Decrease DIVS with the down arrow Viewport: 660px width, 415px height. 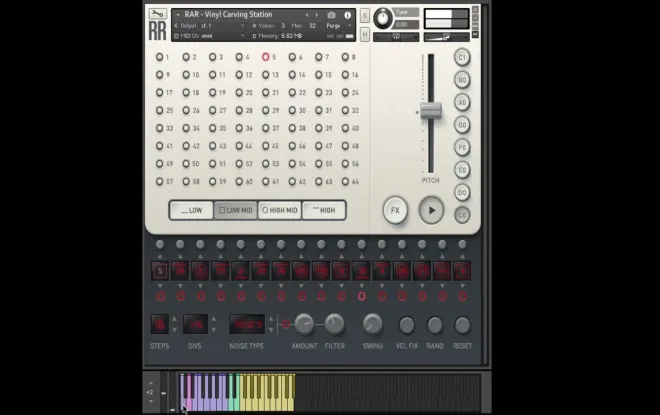click(x=213, y=330)
